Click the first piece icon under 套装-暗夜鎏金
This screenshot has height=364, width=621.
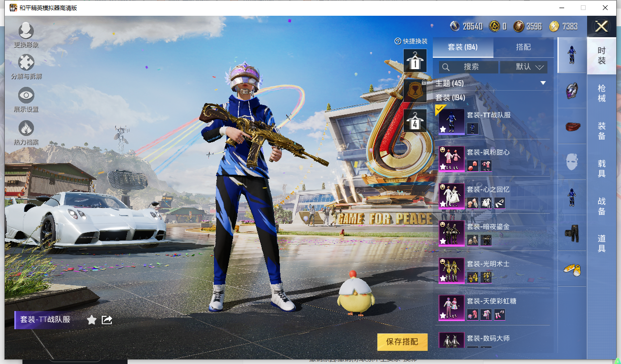tap(472, 240)
